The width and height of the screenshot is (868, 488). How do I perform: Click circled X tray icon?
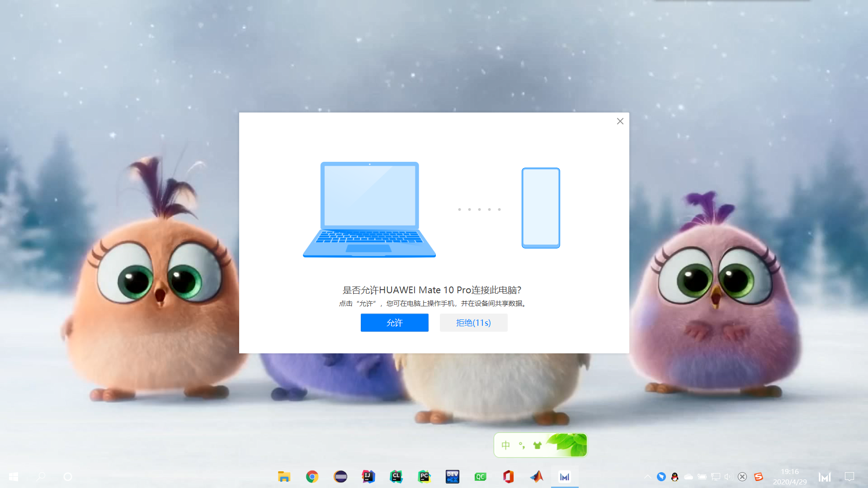pyautogui.click(x=742, y=477)
